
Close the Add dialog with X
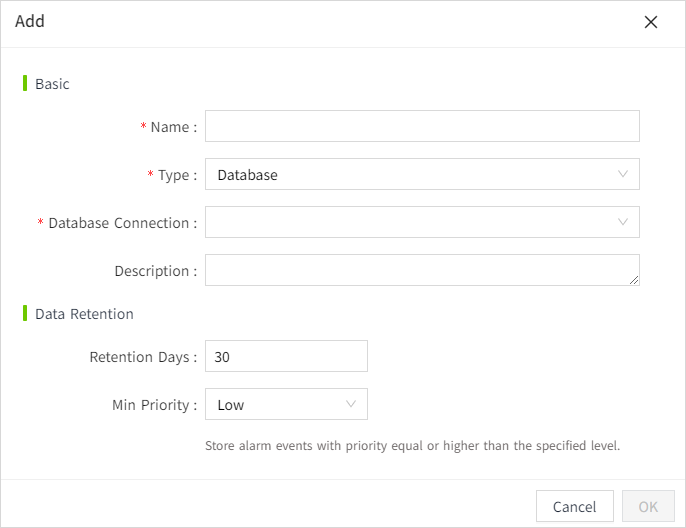pos(651,22)
